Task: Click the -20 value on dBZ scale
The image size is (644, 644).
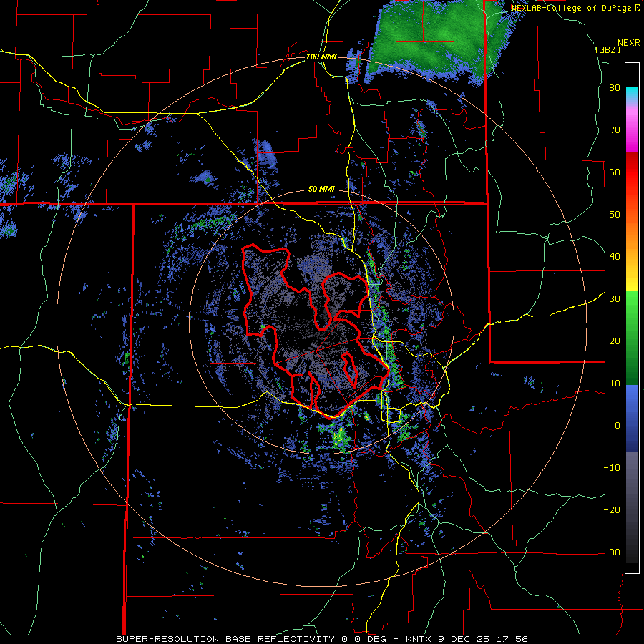Action: point(612,510)
